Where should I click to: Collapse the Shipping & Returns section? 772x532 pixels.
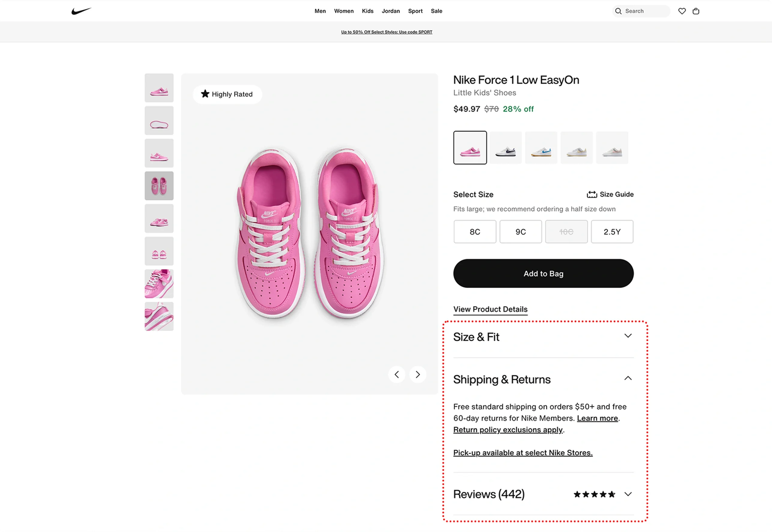[628, 378]
